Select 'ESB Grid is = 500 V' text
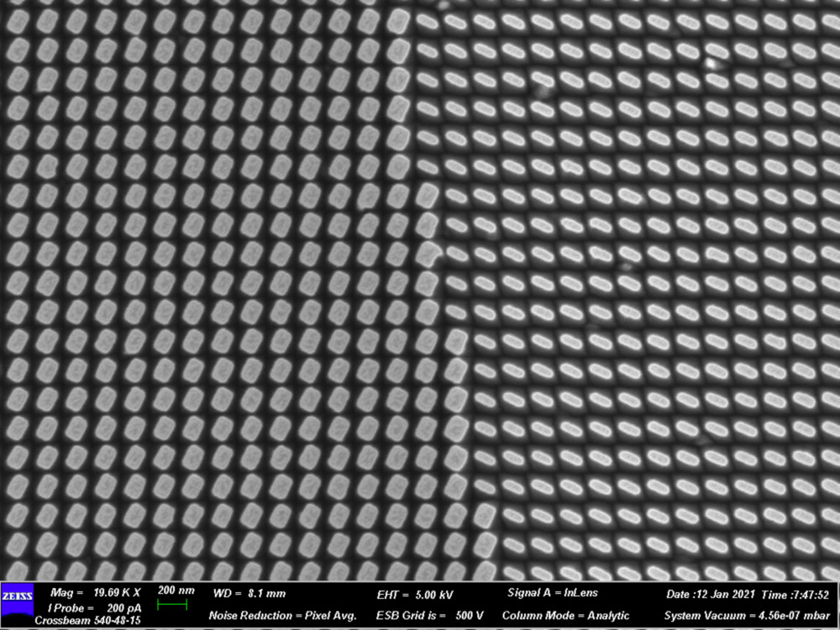This screenshot has width=840, height=630. [x=429, y=616]
